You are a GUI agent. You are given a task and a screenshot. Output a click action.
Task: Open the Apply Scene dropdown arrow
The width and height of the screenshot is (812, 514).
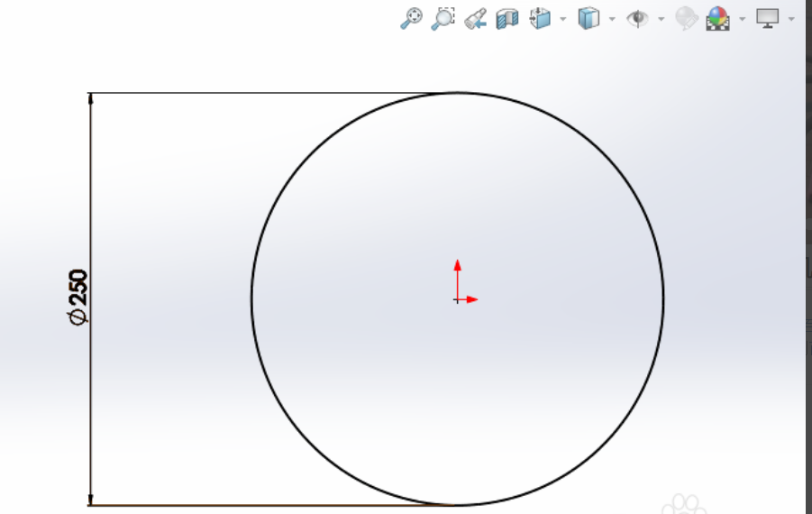742,19
